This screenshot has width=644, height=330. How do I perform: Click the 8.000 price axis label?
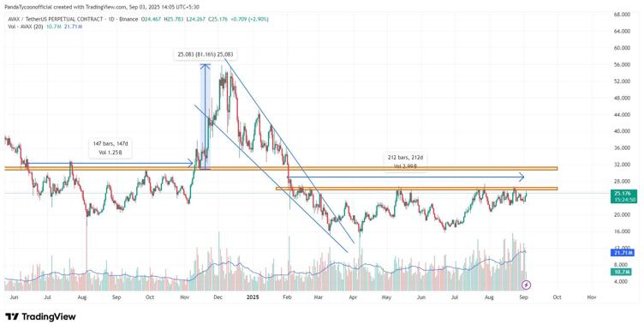tap(620, 265)
